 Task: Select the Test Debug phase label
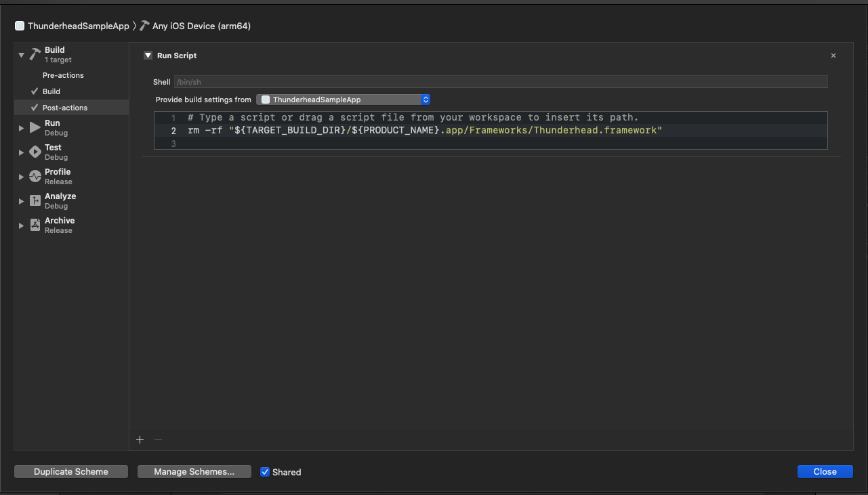[x=56, y=152]
